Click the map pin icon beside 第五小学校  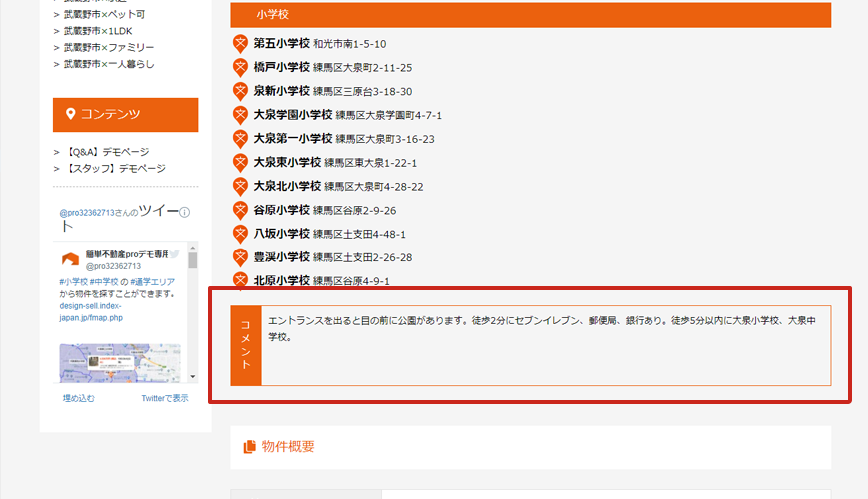coord(240,44)
